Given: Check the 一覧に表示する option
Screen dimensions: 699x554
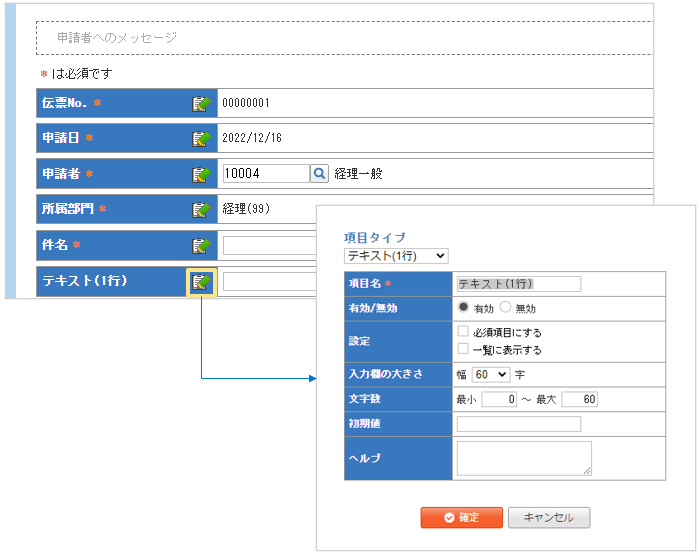Looking at the screenshot, I should click(x=462, y=349).
